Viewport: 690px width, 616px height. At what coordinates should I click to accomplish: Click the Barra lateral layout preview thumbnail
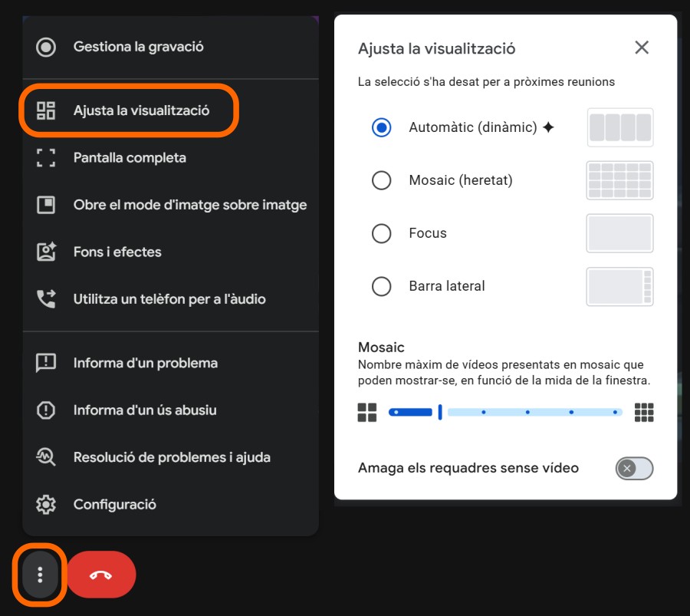(x=619, y=286)
